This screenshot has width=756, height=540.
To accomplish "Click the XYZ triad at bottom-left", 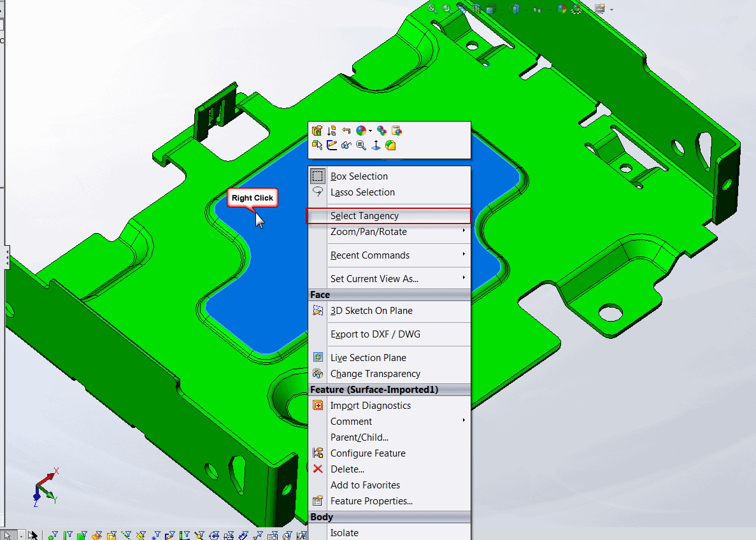I will 46,487.
